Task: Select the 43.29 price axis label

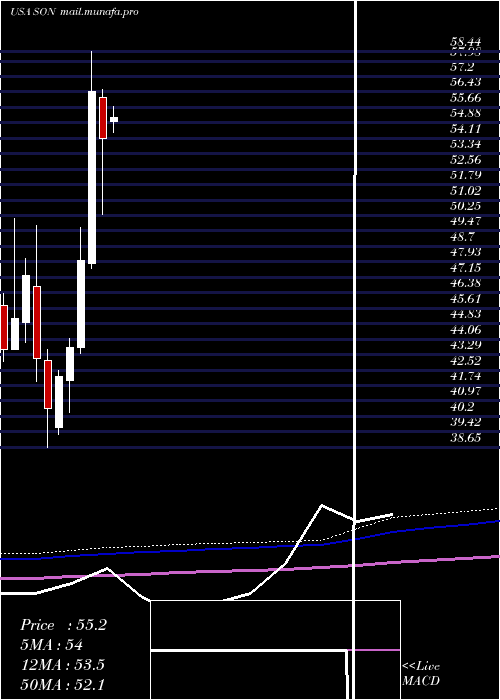Action: (x=466, y=345)
